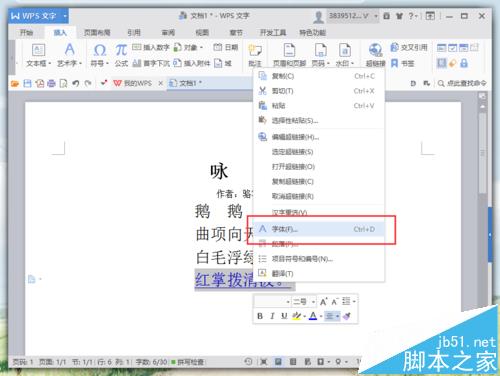Click the comment (批注) icon
500x376 pixels.
pyautogui.click(x=255, y=51)
